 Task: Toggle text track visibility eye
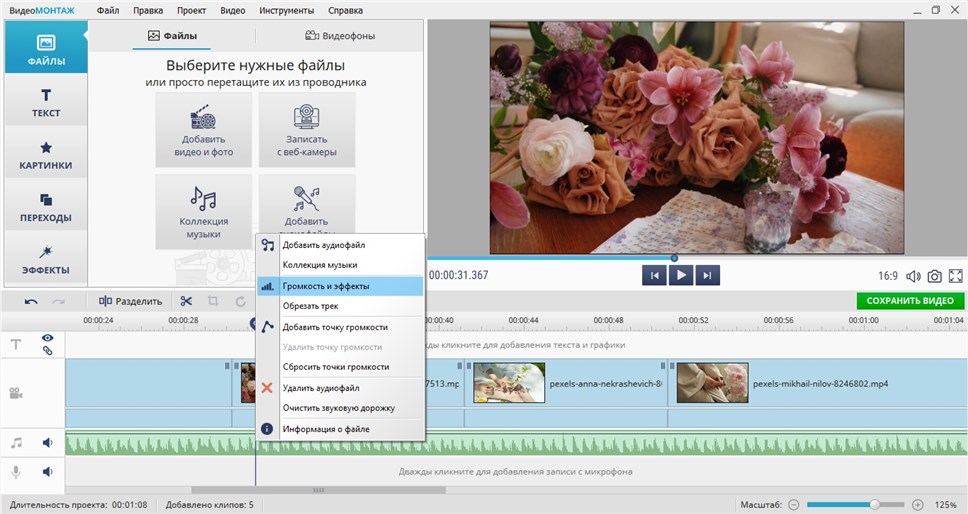(x=48, y=338)
